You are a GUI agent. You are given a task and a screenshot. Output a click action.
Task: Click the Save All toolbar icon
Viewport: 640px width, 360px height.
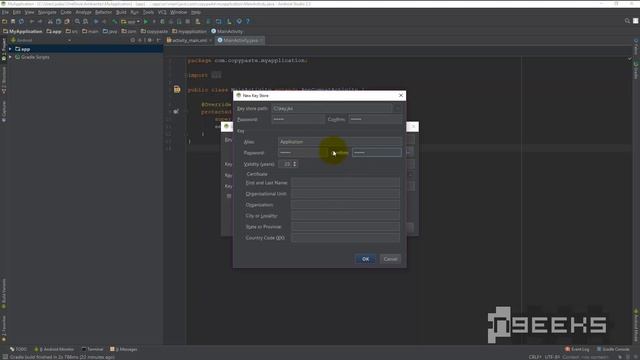coord(13,21)
